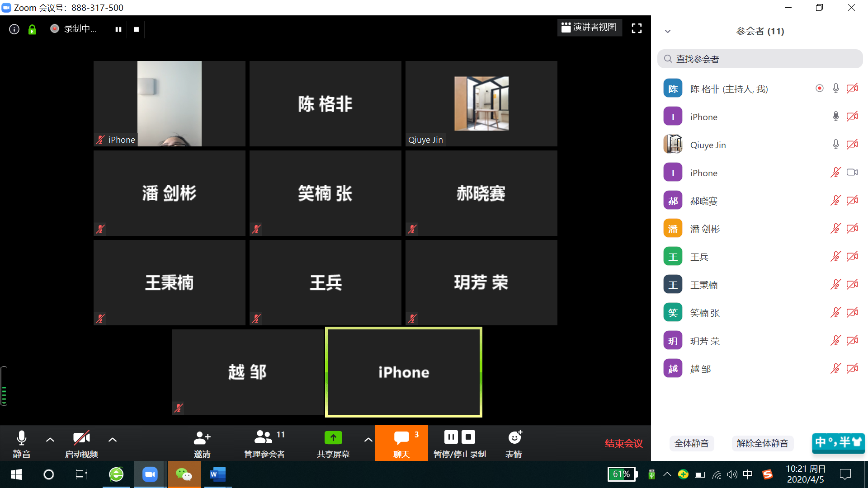Stop recording from top bar

[137, 29]
